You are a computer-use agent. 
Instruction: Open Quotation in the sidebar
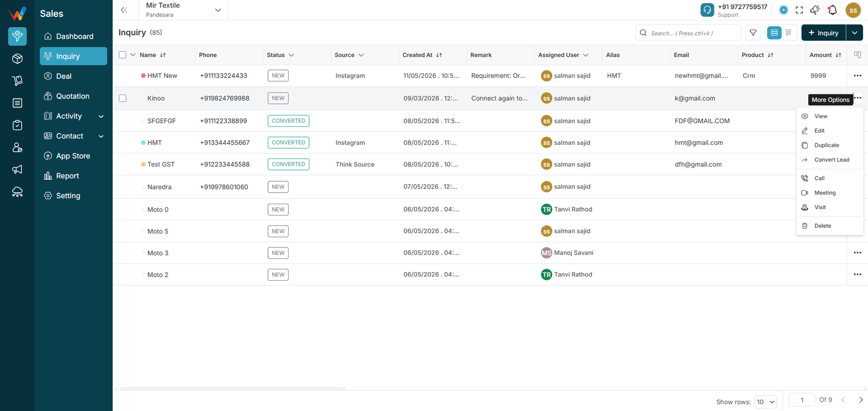73,96
